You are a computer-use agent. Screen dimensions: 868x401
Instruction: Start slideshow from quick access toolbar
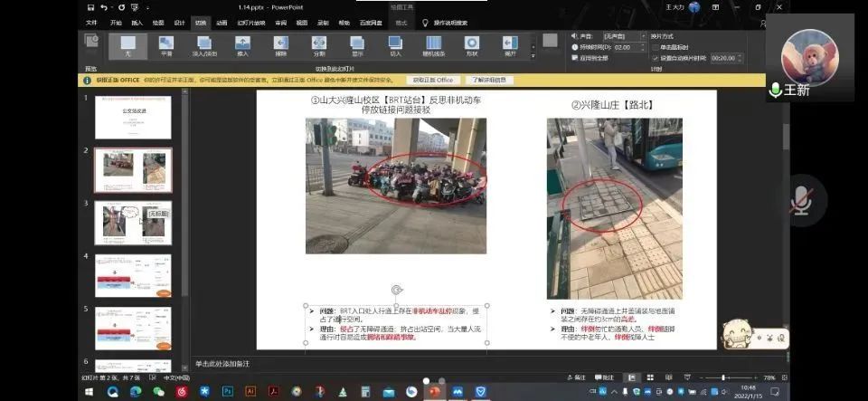[x=135, y=8]
